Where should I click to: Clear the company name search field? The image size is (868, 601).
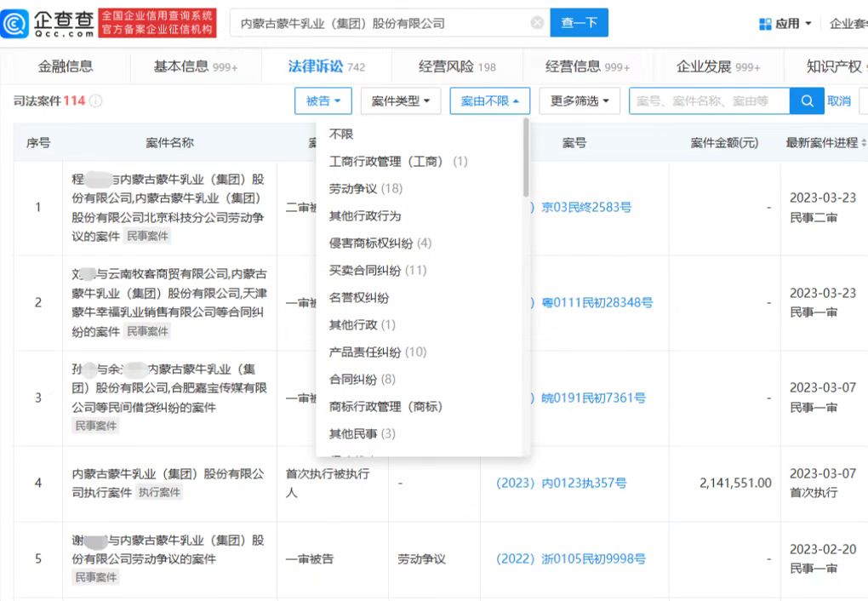tap(537, 23)
